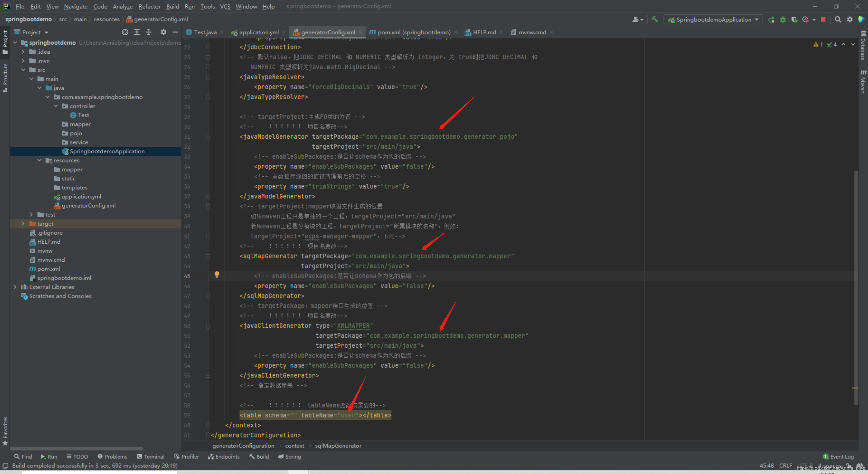The image size is (868, 474).
Task: Stop the running application with red square
Action: tap(823, 20)
